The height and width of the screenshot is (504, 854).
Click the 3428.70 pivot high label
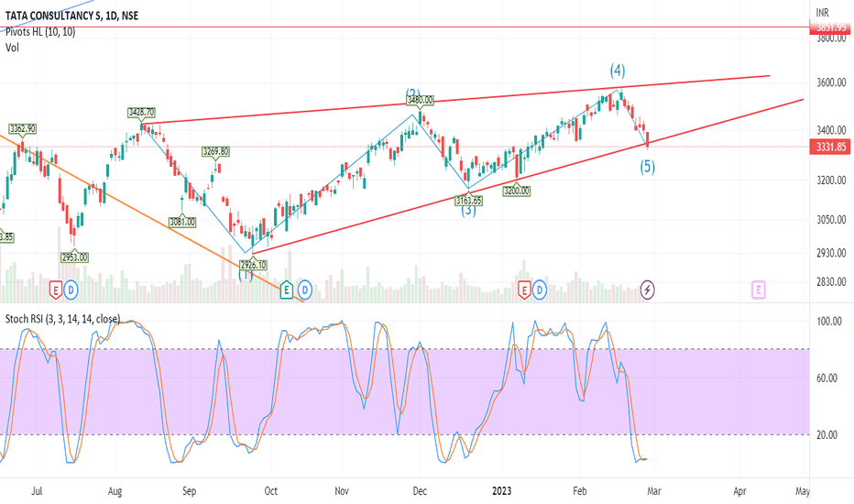pyautogui.click(x=141, y=112)
